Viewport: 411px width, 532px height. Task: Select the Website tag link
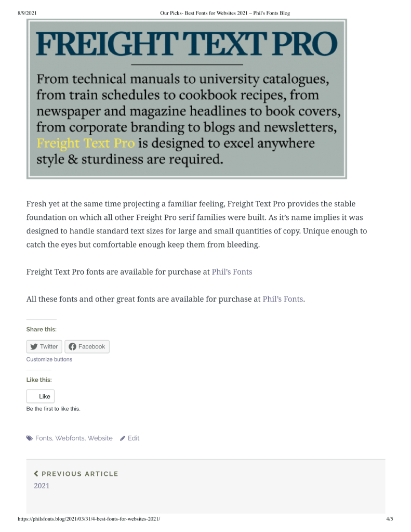(100, 438)
